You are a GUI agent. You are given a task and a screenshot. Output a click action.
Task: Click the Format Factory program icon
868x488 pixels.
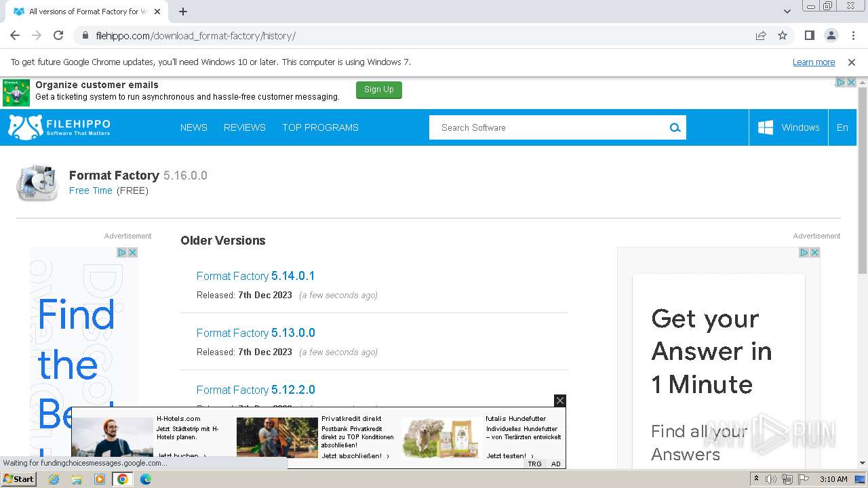point(37,182)
